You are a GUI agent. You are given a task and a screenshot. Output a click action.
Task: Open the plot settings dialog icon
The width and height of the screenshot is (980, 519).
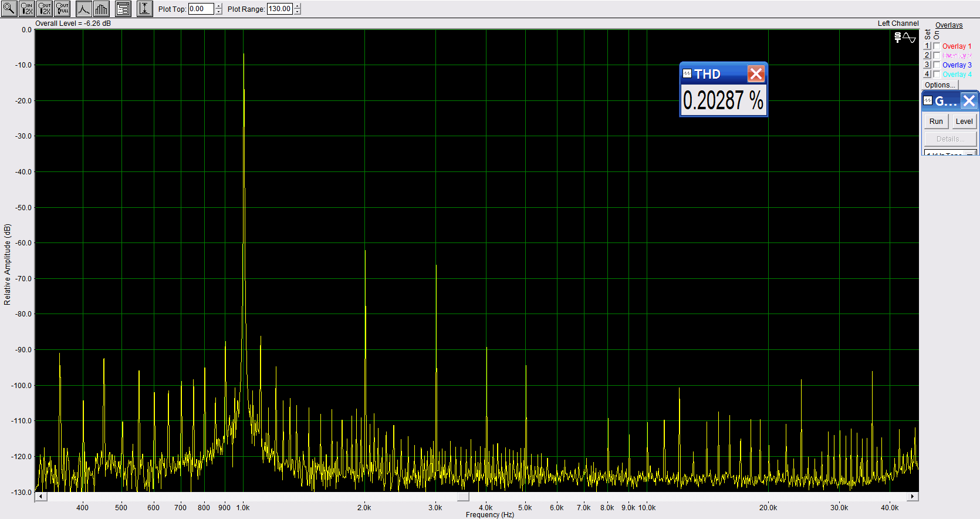click(x=123, y=9)
